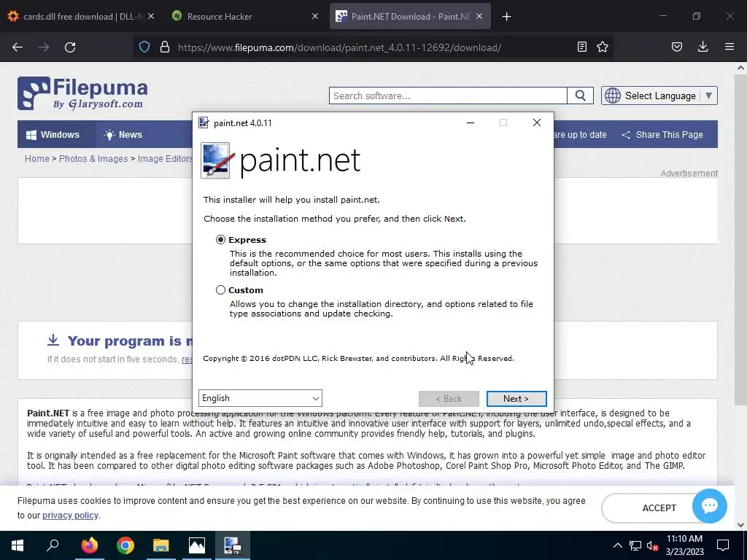Click the tracking protection shield icon
The image size is (747, 560).
click(x=144, y=47)
